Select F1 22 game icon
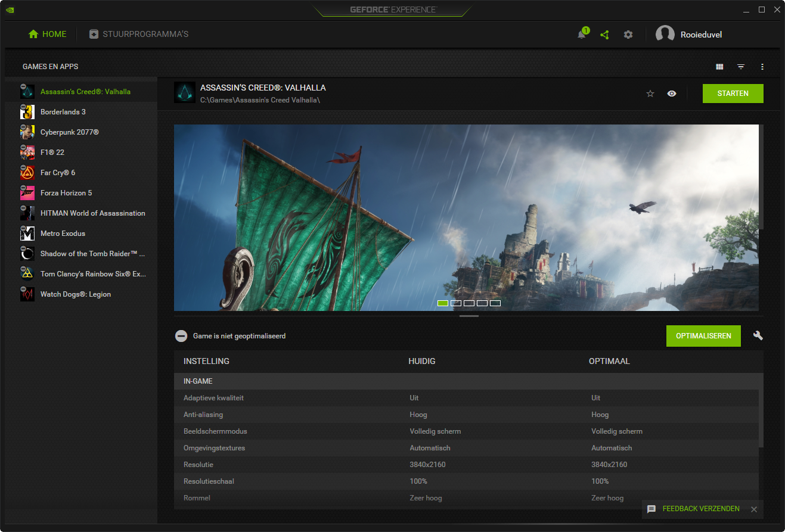 click(27, 153)
